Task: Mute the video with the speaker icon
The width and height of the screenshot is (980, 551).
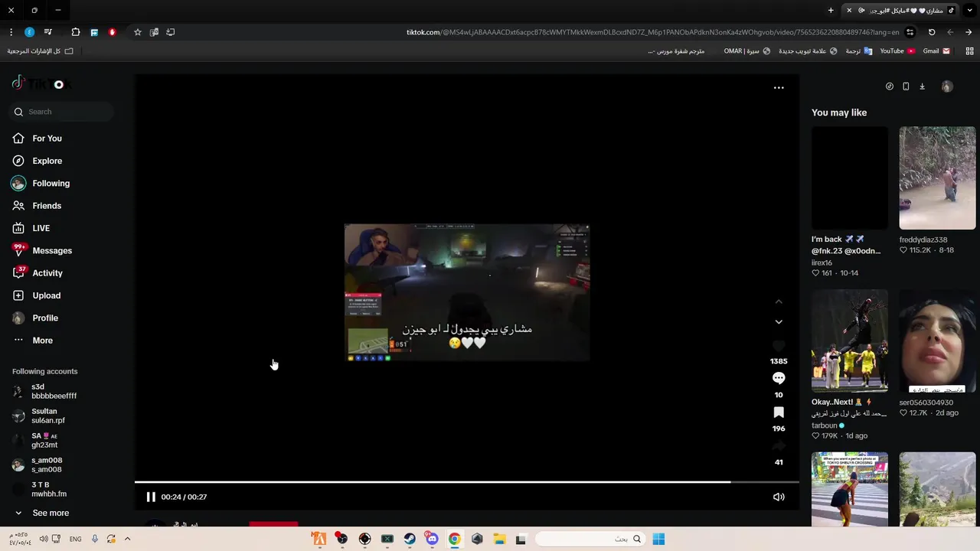Action: point(779,497)
